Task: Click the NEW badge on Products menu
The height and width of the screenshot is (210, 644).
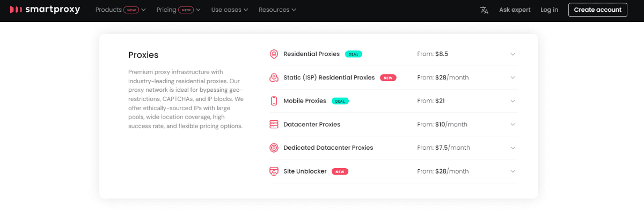Action: 131,10
